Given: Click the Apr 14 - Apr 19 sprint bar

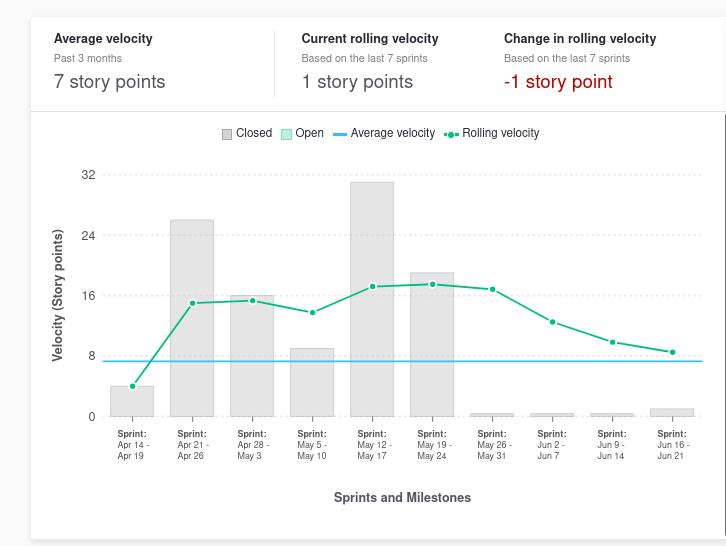Looking at the screenshot, I should (132, 402).
